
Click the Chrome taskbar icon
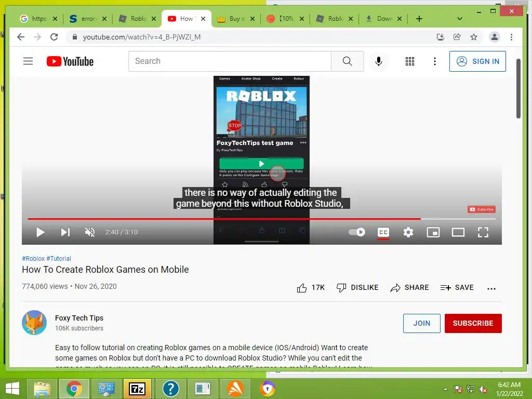click(74, 389)
